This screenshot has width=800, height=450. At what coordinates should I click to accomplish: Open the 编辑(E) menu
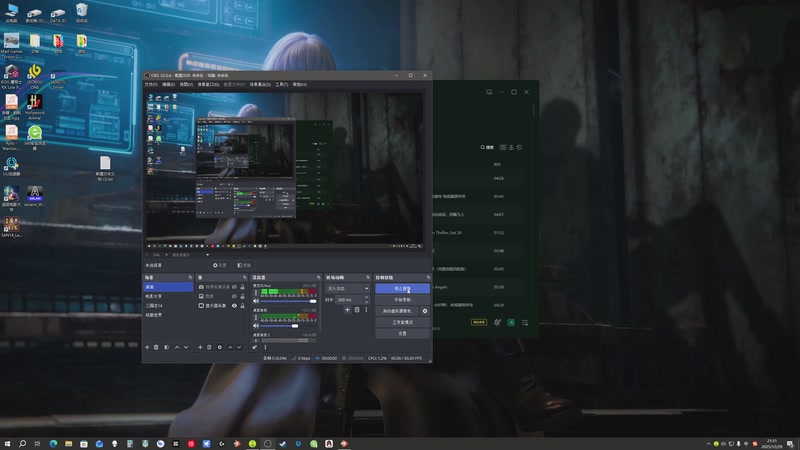[x=168, y=84]
